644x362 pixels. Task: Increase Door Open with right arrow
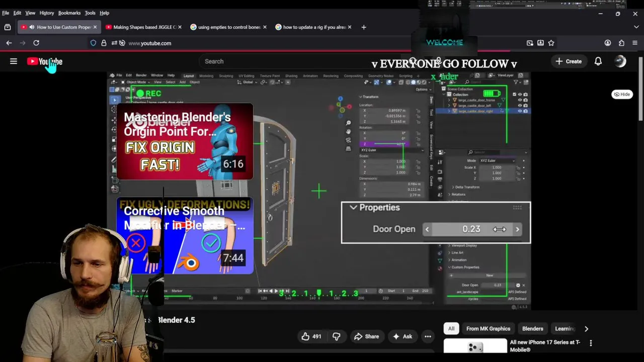517,229
